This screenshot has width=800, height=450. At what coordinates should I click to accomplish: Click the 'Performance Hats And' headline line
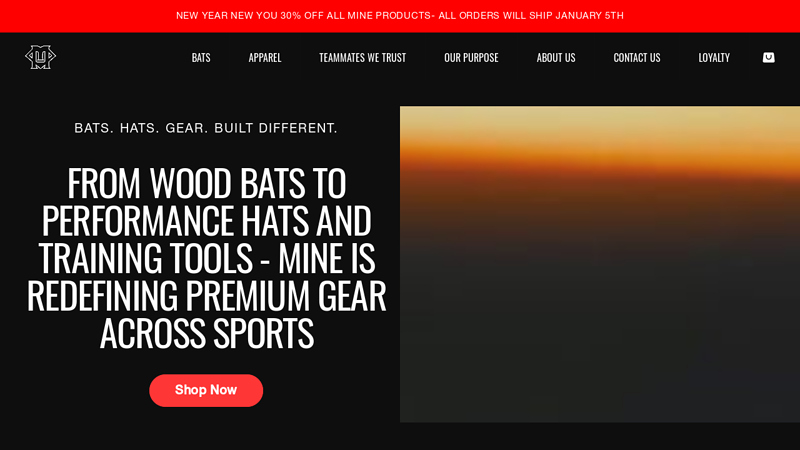(207, 220)
